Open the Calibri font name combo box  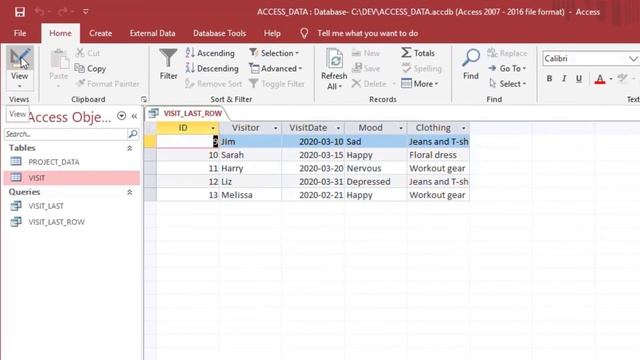590,58
